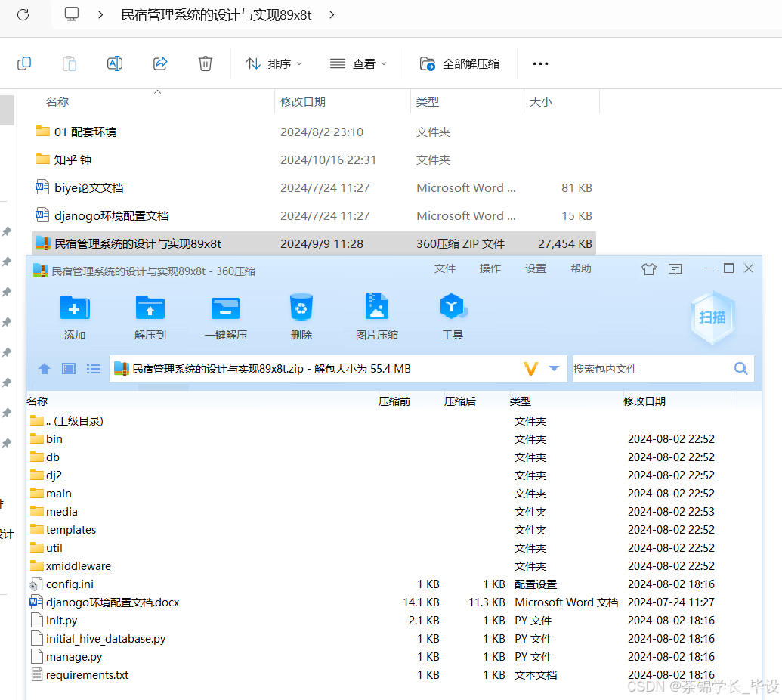This screenshot has height=700, width=782.
Task: Switch to icon view in 360压缩
Action: point(68,368)
